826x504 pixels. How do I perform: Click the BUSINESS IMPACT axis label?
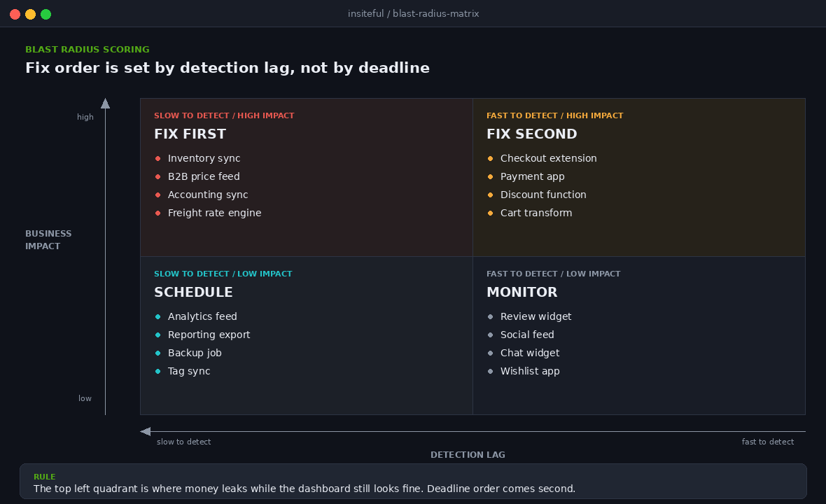[x=48, y=239]
